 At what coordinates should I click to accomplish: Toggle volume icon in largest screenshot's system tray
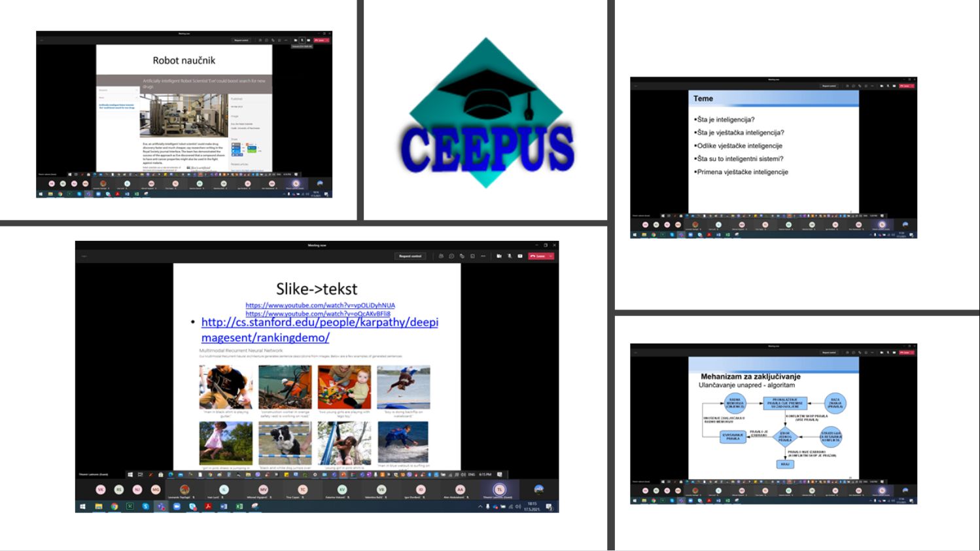point(518,507)
